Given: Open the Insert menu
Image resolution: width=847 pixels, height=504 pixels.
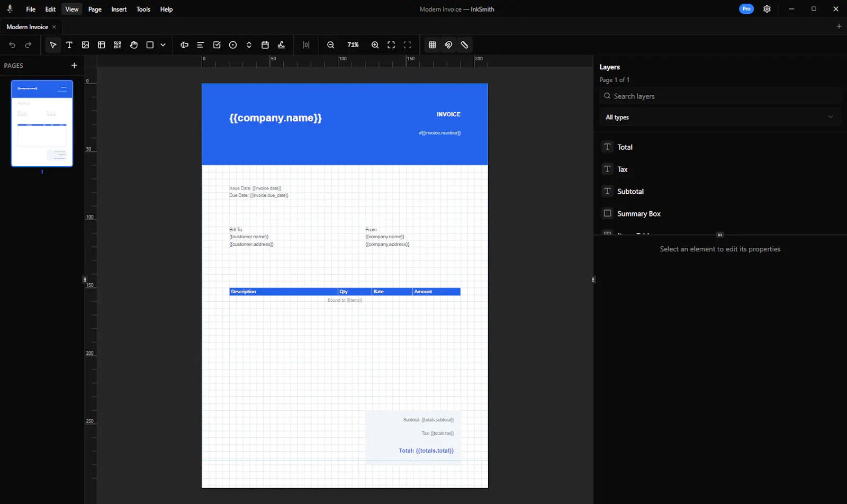Looking at the screenshot, I should coord(119,9).
